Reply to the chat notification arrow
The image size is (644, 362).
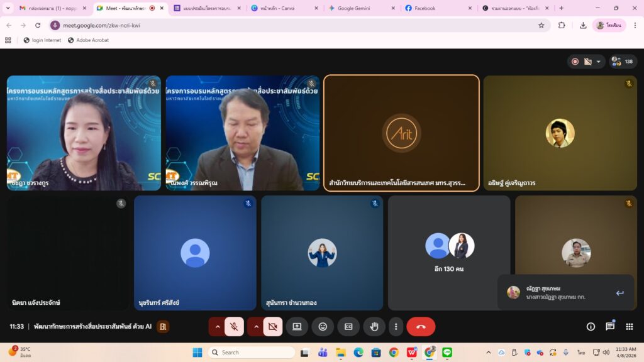619,293
